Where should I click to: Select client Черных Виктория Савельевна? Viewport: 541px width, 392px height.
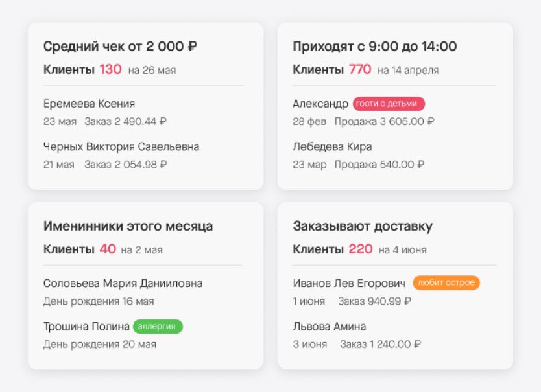click(x=121, y=146)
